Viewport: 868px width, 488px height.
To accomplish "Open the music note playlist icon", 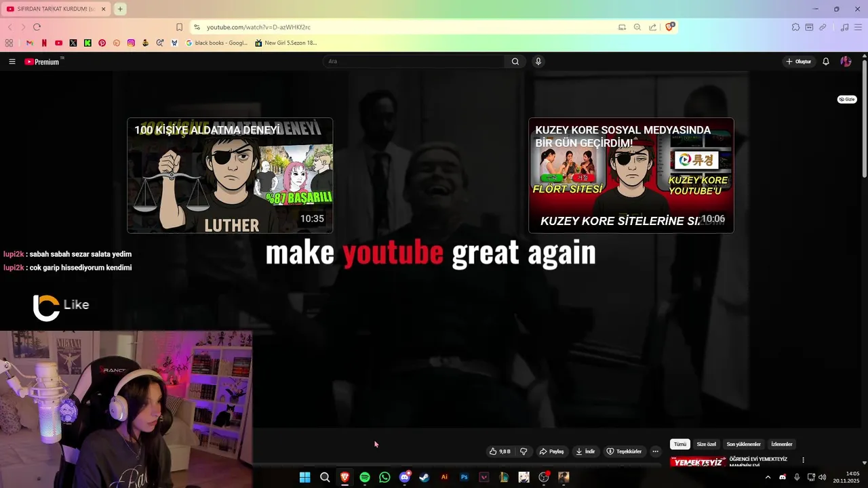I will 844,27.
